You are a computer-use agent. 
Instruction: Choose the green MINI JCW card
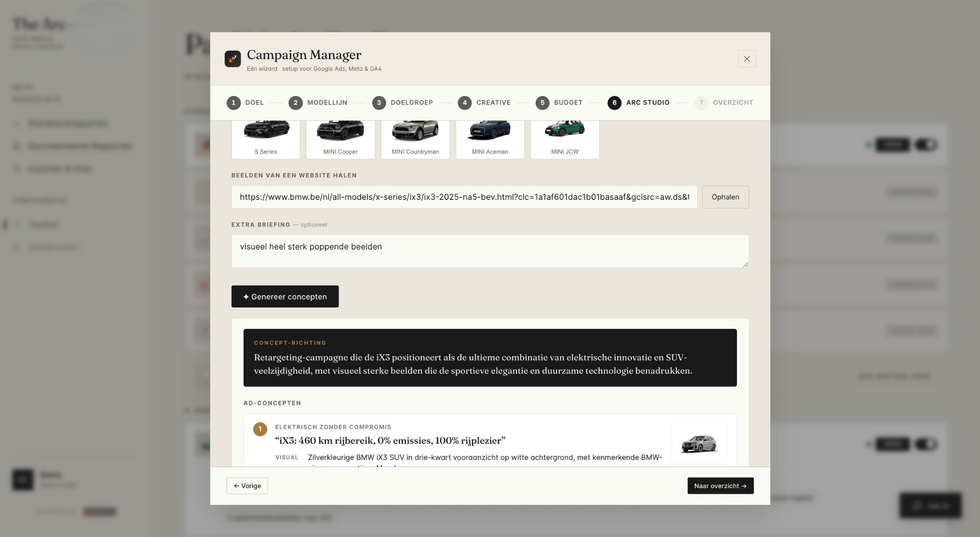(x=564, y=139)
